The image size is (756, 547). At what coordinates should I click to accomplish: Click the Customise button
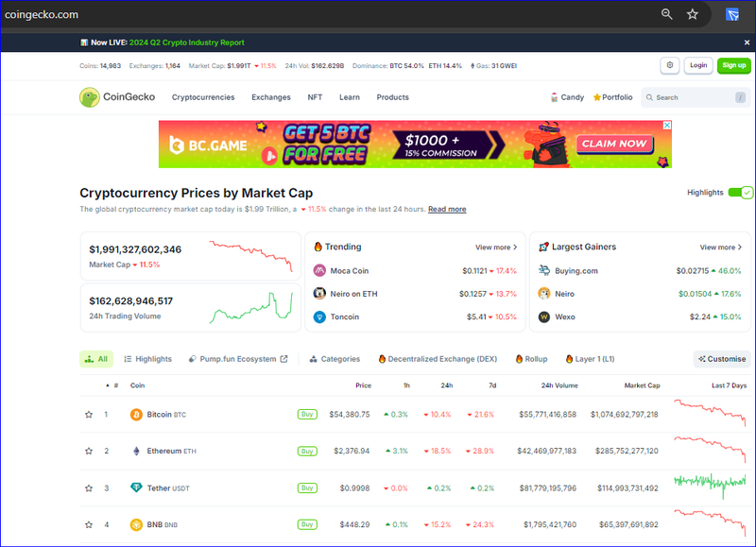coord(722,359)
